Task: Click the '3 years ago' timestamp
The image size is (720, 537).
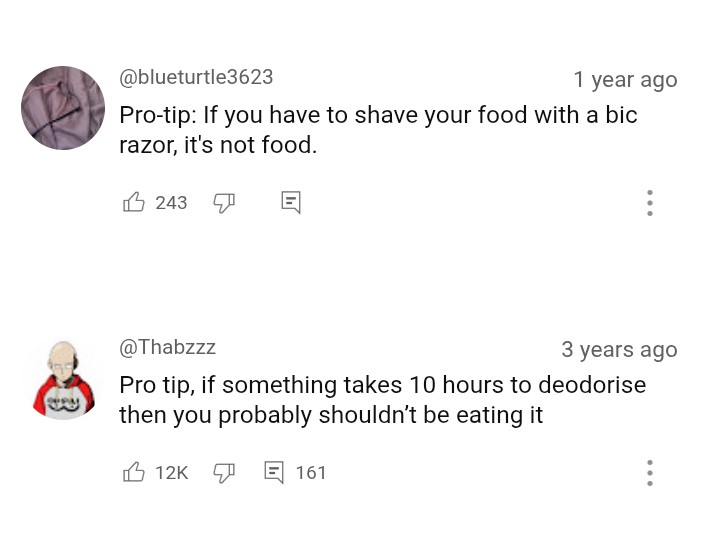Action: [x=619, y=350]
